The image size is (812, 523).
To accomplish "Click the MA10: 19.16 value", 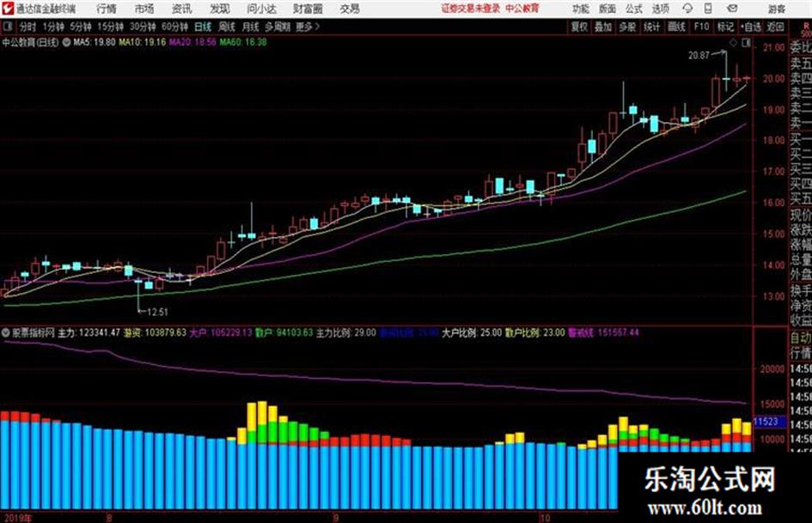I will [143, 42].
